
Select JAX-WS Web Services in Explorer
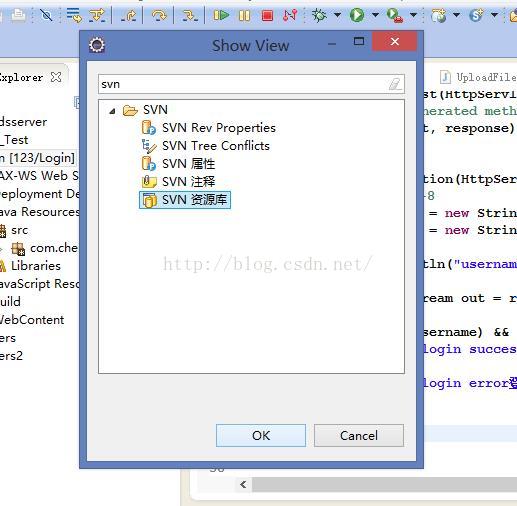click(x=39, y=176)
